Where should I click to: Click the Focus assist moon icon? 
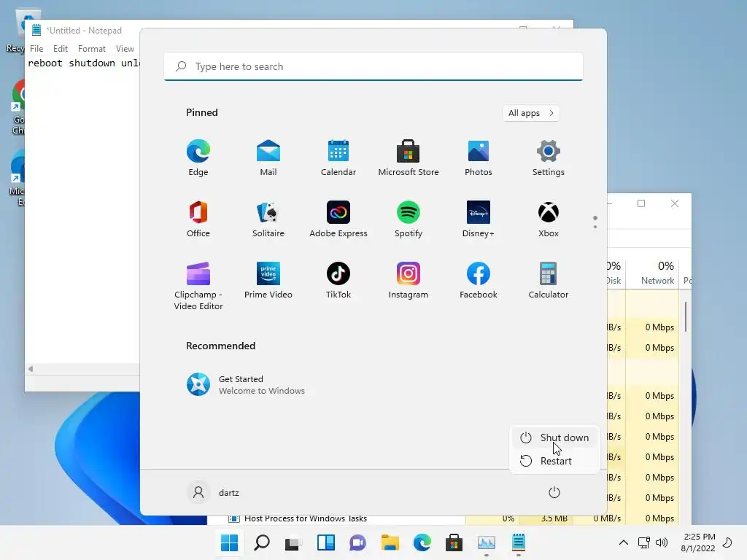coord(727,542)
